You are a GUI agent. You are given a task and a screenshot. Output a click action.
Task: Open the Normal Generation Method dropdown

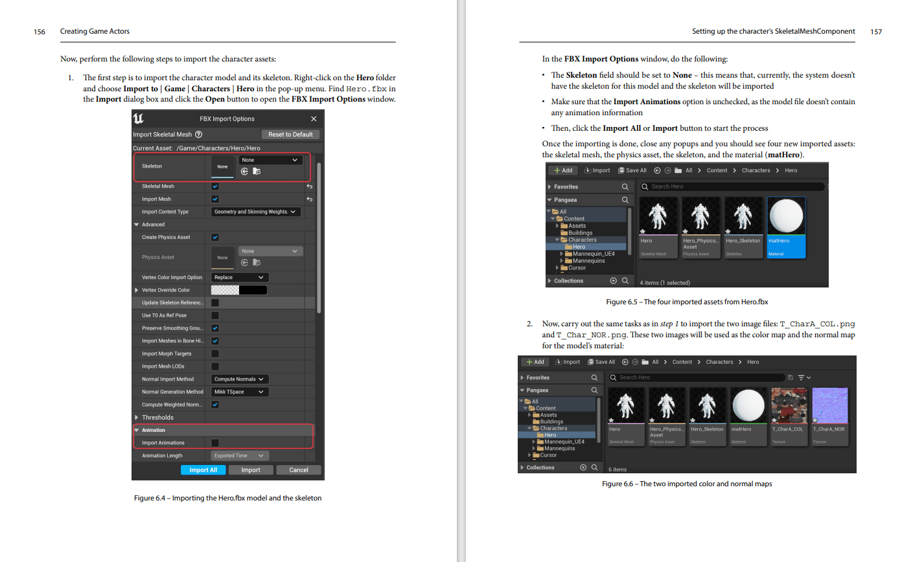click(x=239, y=392)
